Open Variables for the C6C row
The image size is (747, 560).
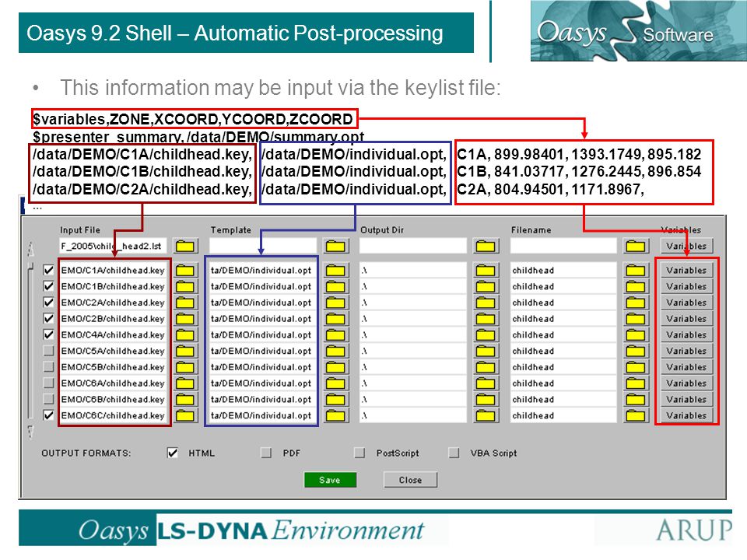click(x=686, y=415)
